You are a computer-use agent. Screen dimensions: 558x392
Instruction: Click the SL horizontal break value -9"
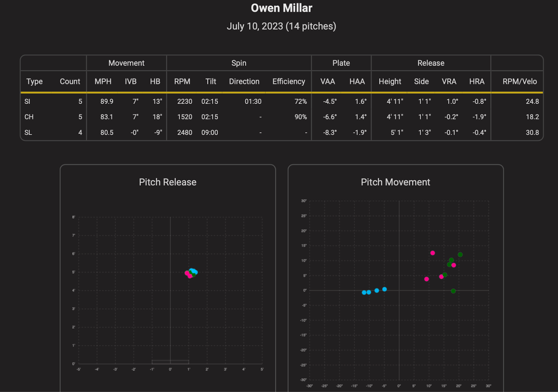click(x=158, y=133)
